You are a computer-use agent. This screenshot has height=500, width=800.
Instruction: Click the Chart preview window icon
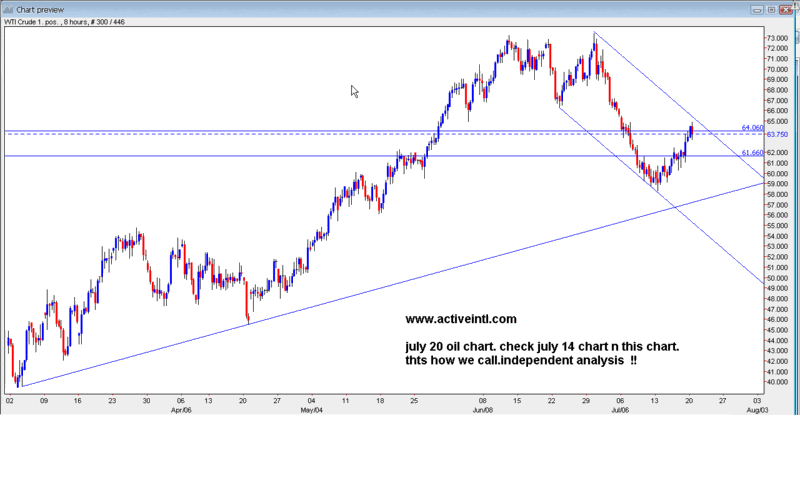click(x=7, y=8)
